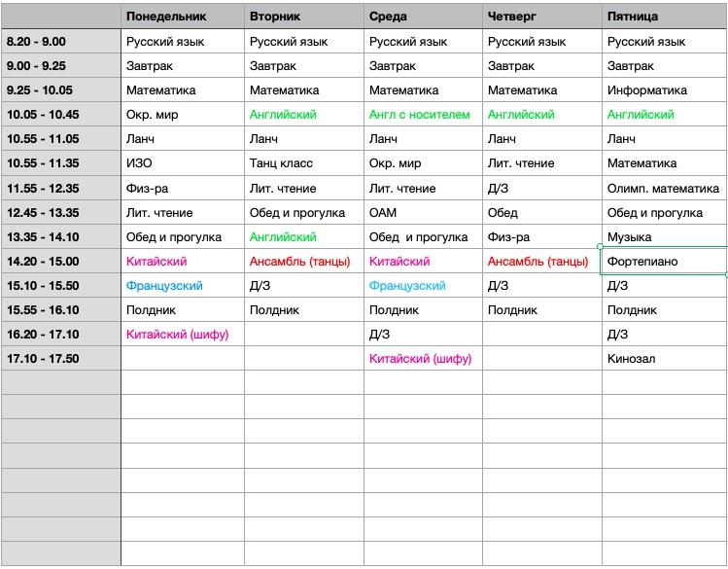This screenshot has height=569, width=728.
Task: Select Китайский (шифу) cell in Monday column
Action: [x=182, y=335]
